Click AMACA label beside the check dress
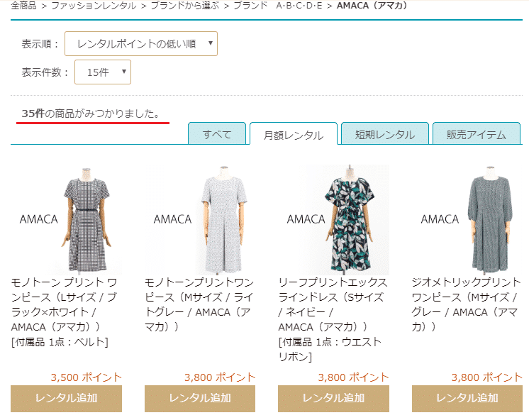 click(39, 219)
